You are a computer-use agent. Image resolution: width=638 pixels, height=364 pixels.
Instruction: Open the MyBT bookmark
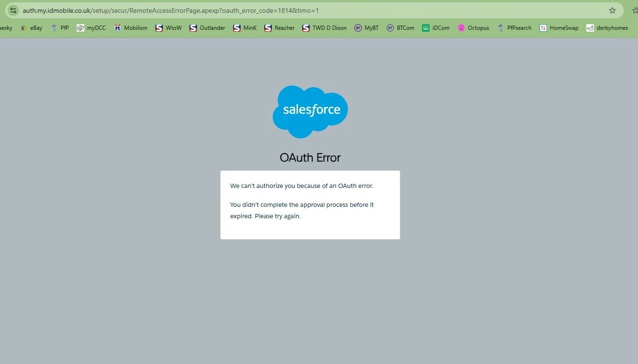367,28
